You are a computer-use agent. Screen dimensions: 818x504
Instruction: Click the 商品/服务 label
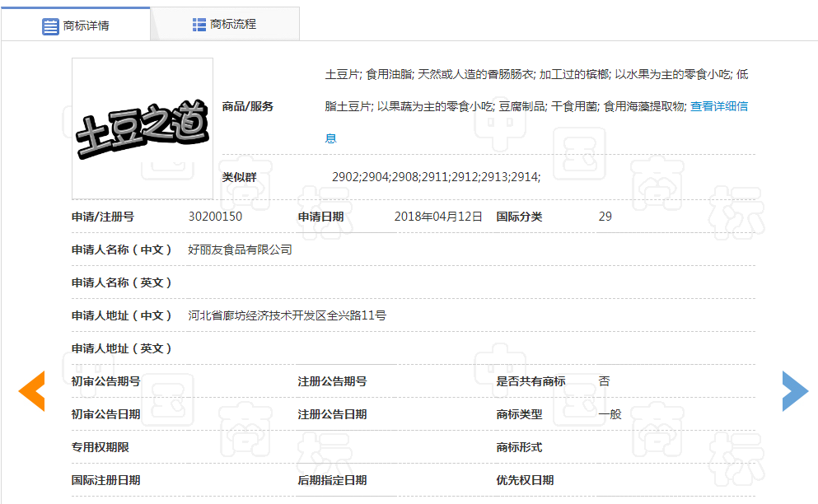click(x=247, y=106)
